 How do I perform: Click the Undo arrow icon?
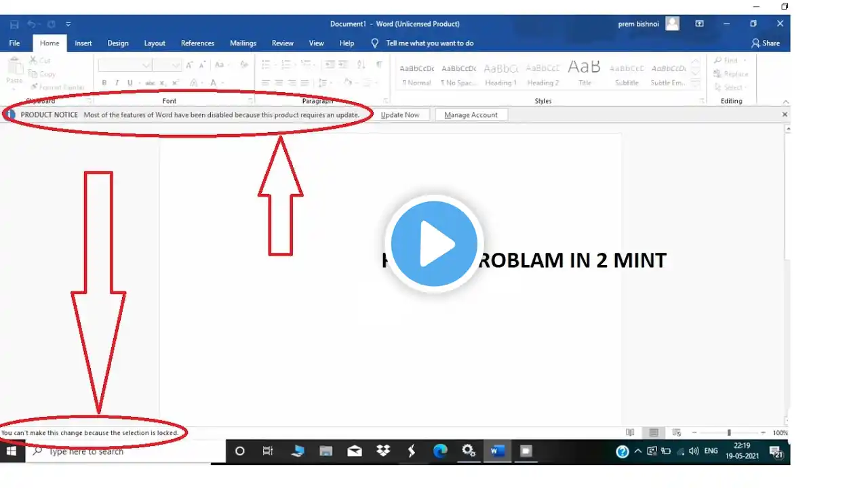[31, 24]
